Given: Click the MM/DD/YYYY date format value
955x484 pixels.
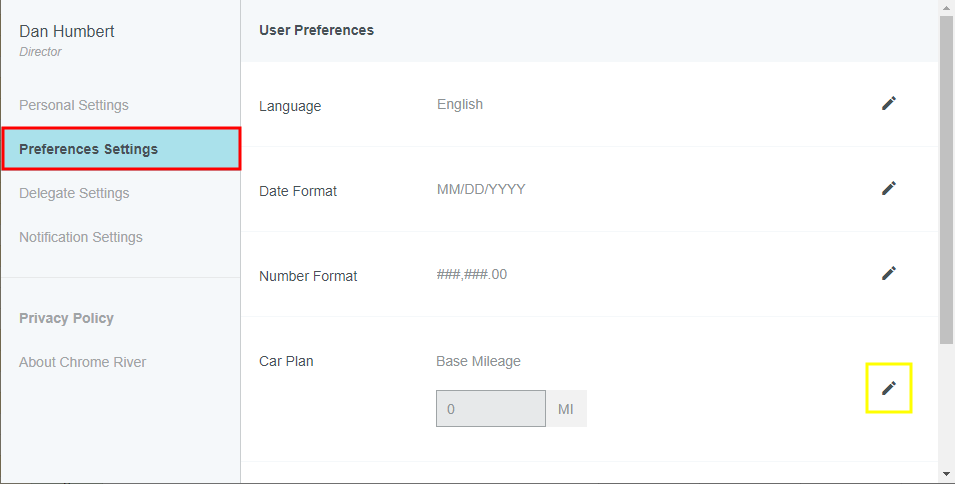Looking at the screenshot, I should [481, 189].
